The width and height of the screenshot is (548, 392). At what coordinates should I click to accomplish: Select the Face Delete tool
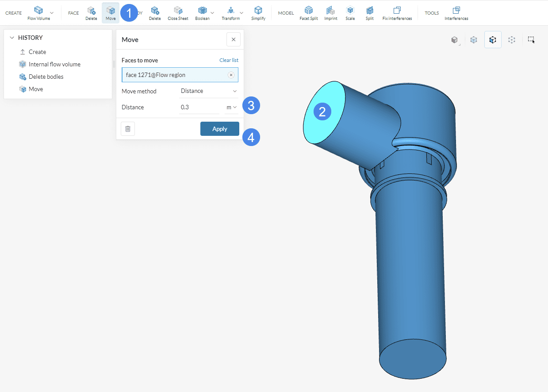tap(91, 13)
